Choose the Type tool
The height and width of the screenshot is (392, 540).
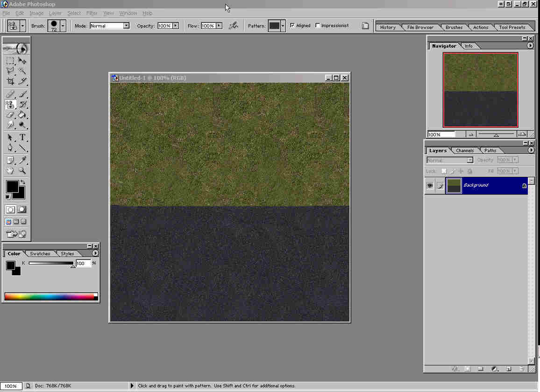[x=22, y=137]
